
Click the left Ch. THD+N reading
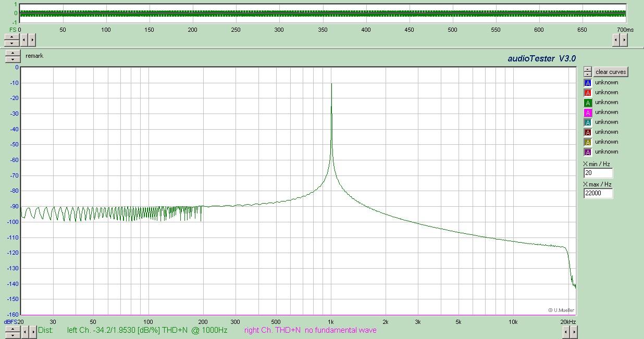[x=147, y=330]
